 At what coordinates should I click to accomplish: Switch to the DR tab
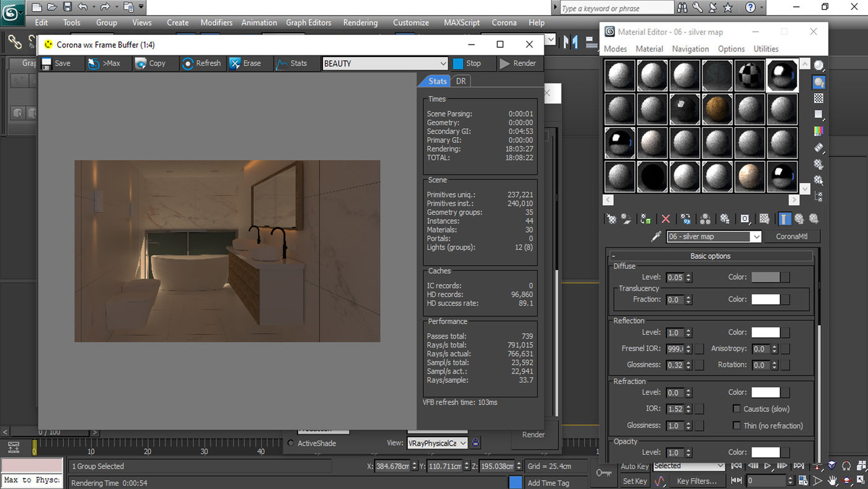tap(461, 81)
